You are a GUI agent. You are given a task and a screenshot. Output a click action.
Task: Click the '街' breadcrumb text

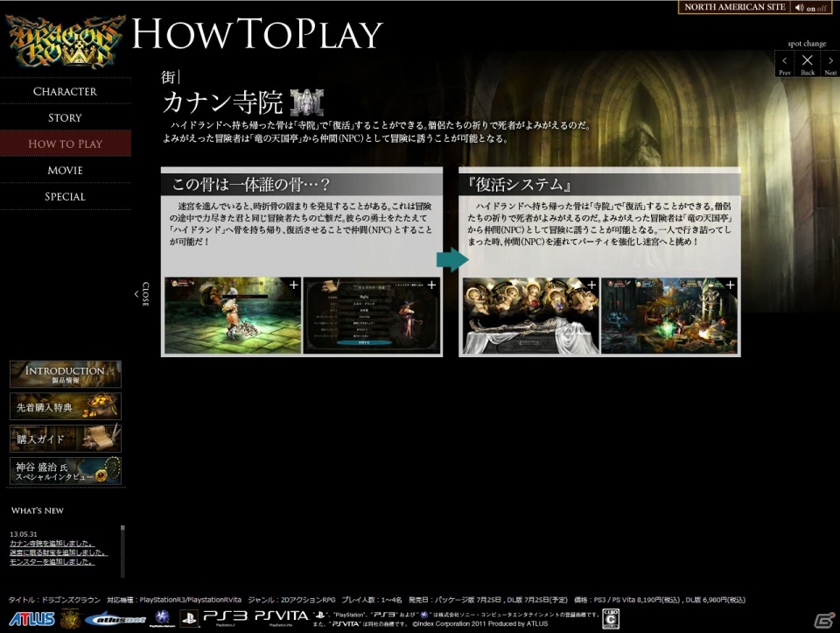(168, 78)
